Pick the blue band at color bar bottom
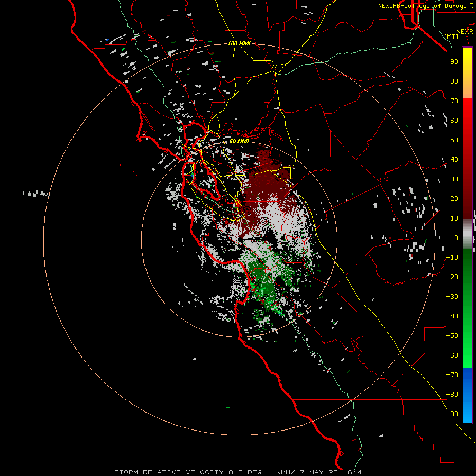The width and height of the screenshot is (476, 476). (x=467, y=396)
